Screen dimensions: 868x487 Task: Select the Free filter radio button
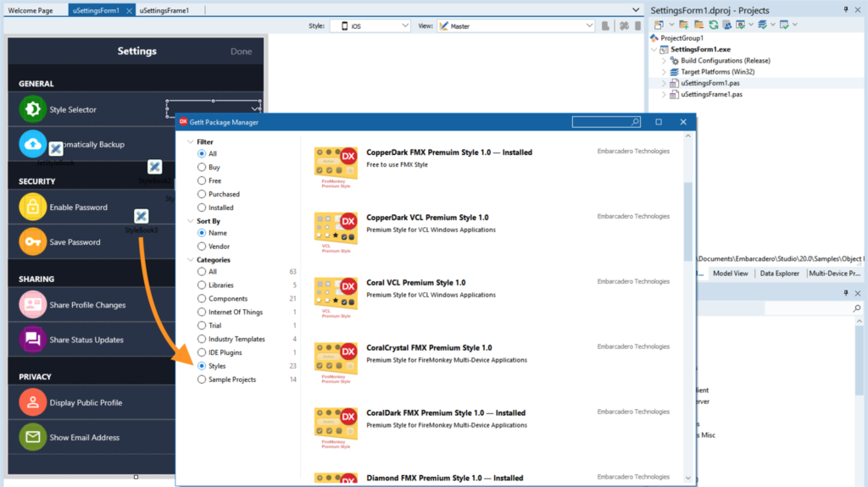(x=202, y=180)
